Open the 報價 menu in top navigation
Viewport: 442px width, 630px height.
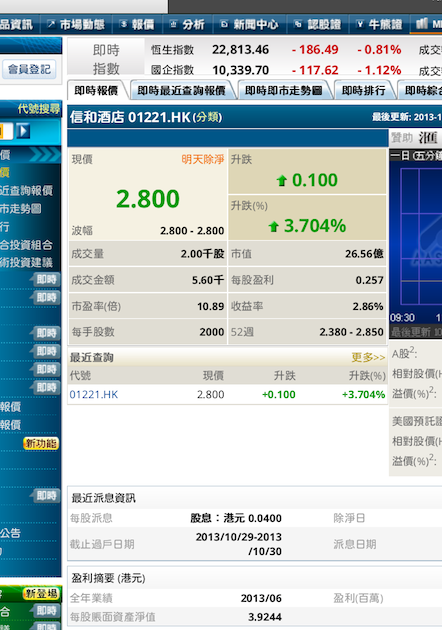[x=137, y=25]
